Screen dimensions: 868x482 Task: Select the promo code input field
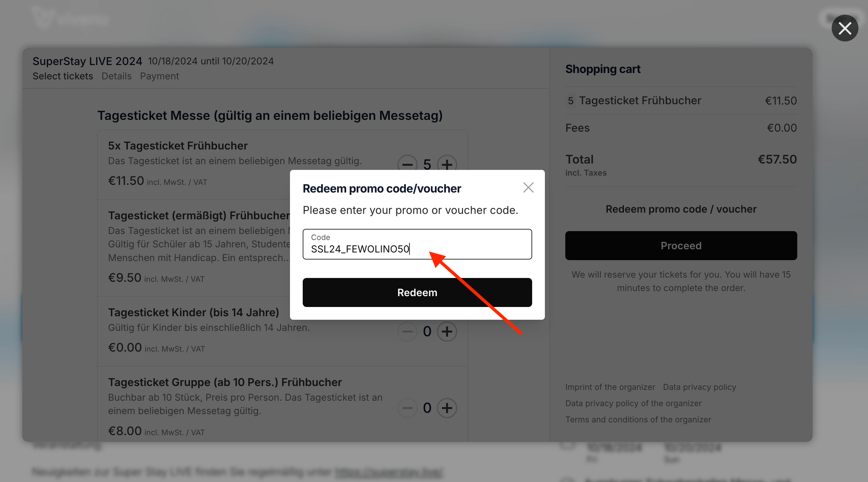pyautogui.click(x=417, y=244)
